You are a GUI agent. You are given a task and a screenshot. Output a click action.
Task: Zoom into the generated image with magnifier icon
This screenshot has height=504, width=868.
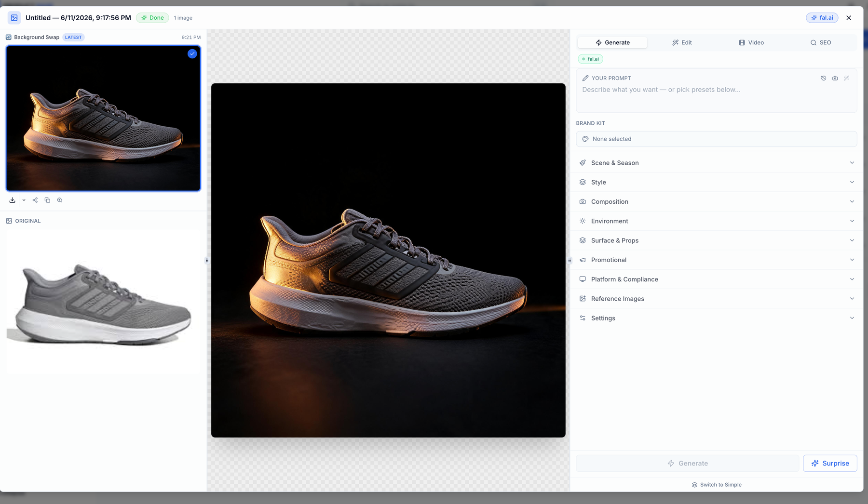tap(60, 200)
